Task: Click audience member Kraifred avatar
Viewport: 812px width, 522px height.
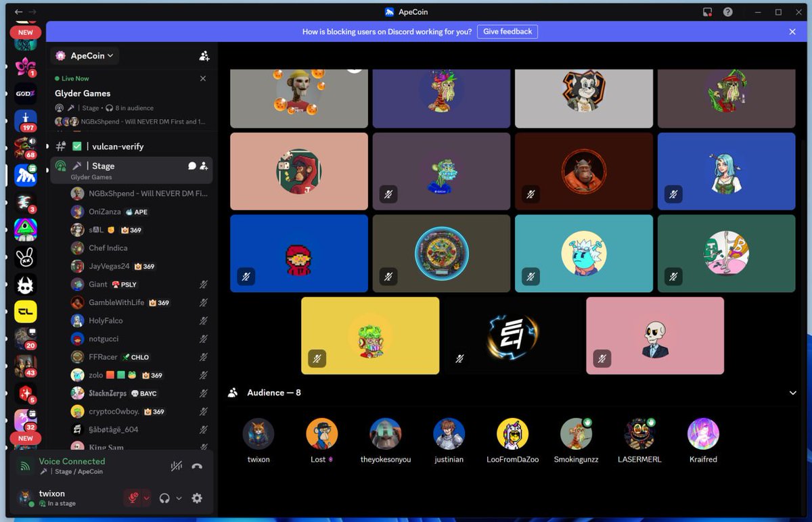Action: click(x=703, y=433)
